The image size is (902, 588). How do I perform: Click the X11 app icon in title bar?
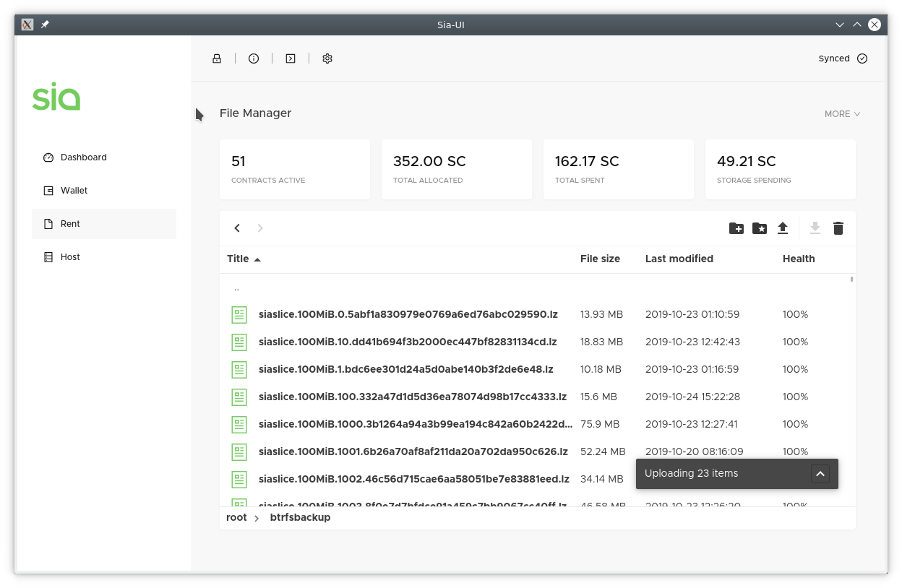pyautogui.click(x=27, y=25)
